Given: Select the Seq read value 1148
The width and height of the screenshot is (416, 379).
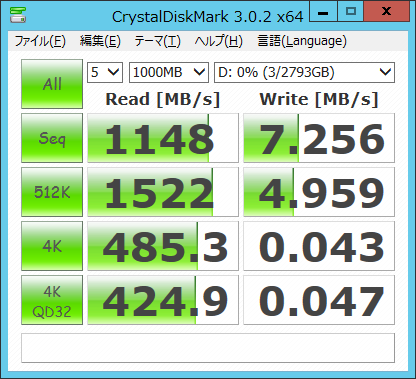Looking at the screenshot, I should click(x=163, y=138).
